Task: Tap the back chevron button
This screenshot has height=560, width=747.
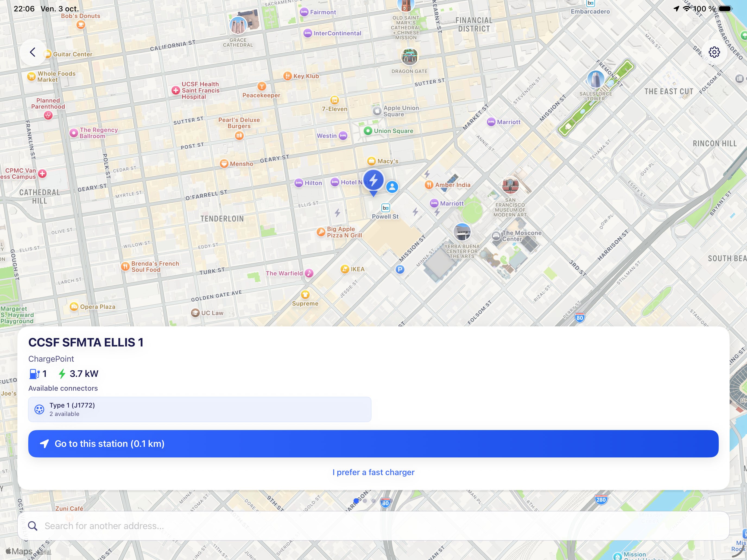Action: pyautogui.click(x=32, y=52)
